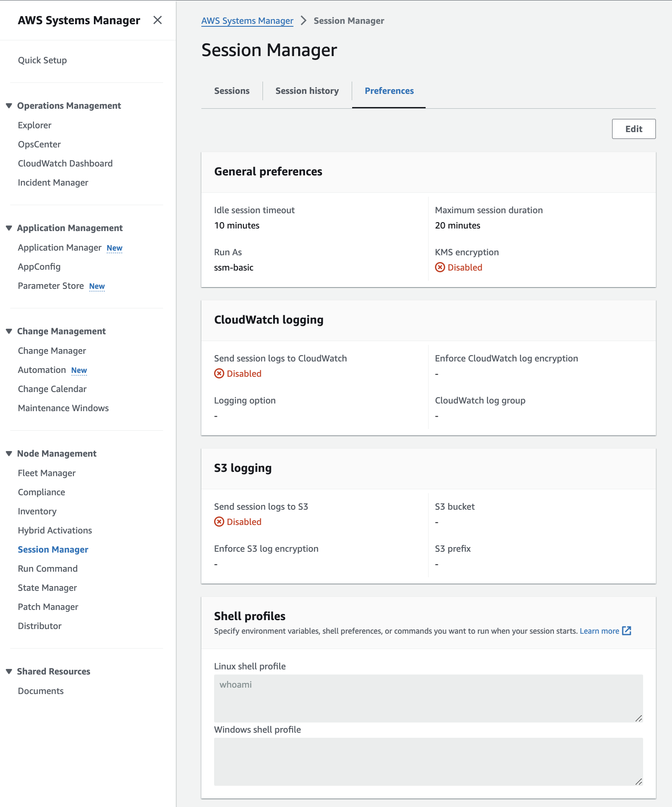Grab the Linux shell profile resize handle
The image size is (672, 807).
coord(638,718)
